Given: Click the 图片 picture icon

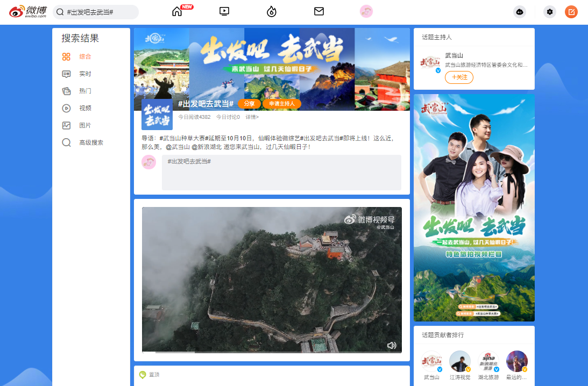Looking at the screenshot, I should pos(66,126).
